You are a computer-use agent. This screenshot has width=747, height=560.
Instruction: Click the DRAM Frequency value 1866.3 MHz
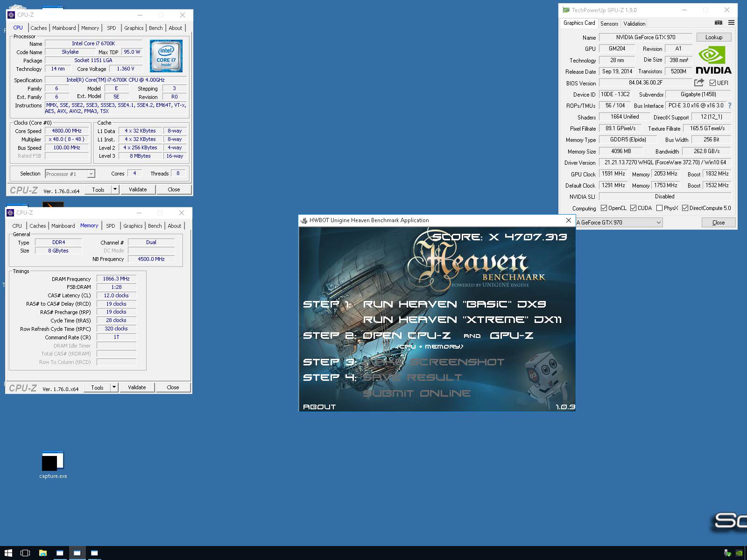pos(116,279)
